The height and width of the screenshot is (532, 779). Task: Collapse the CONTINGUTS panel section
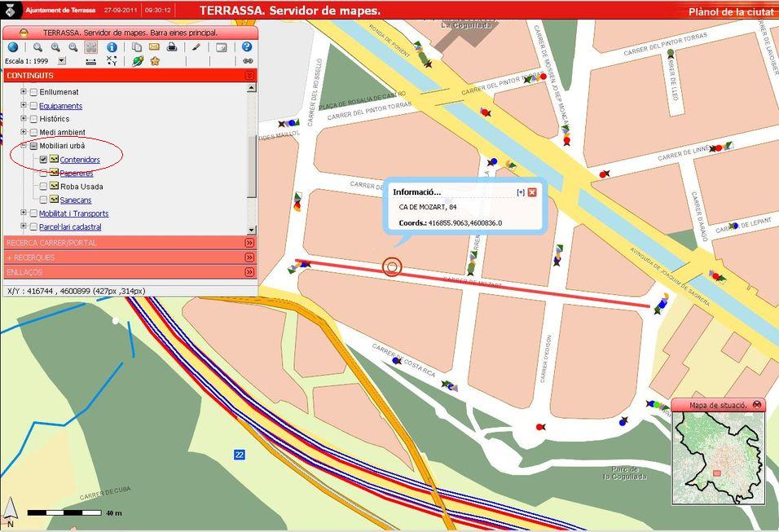tap(249, 76)
